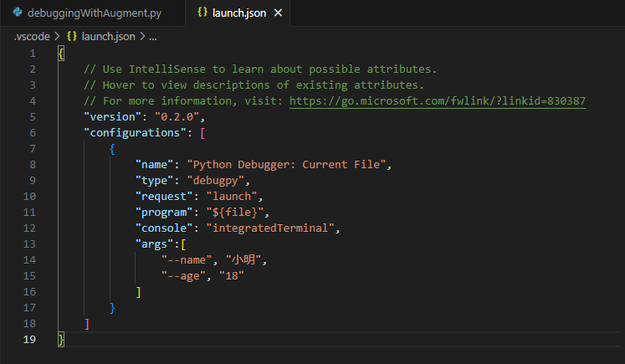Image resolution: width=625 pixels, height=364 pixels.
Task: Click the launch.json breadcrumb item
Action: pyautogui.click(x=108, y=37)
